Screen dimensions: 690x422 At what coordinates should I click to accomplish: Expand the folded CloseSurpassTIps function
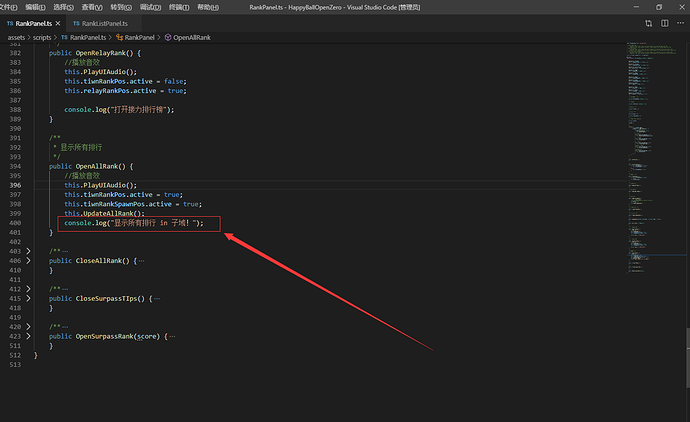point(30,298)
